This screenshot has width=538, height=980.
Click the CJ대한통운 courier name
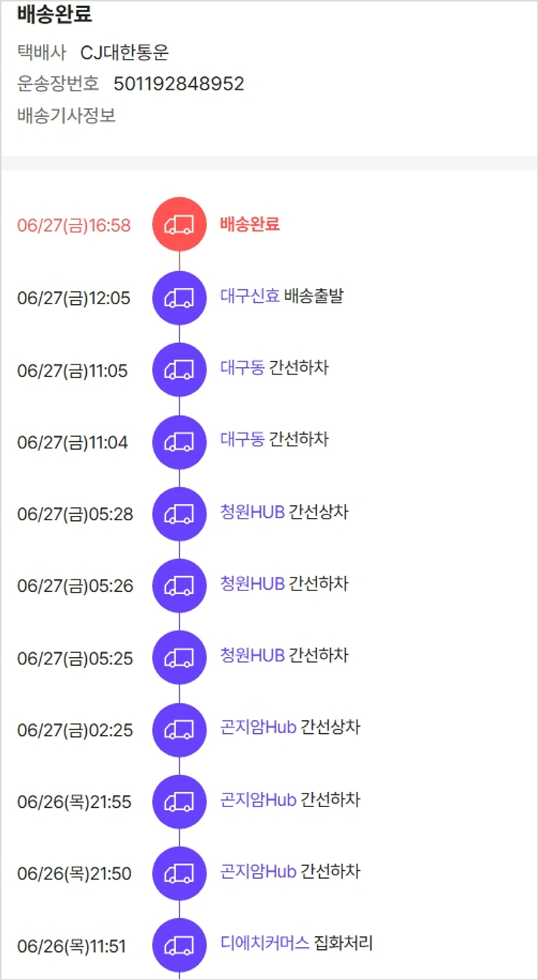point(124,52)
